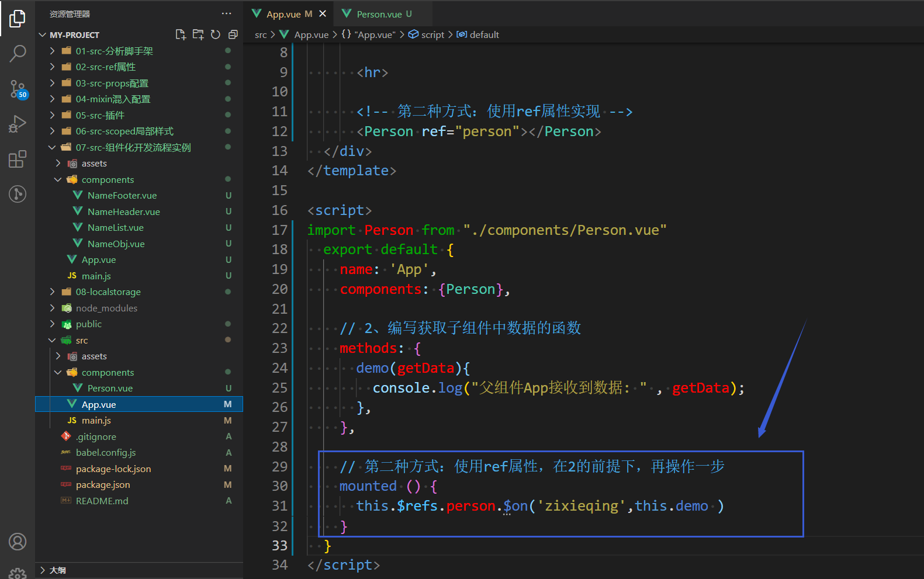
Task: Expand the node_modules folder
Action: point(139,308)
